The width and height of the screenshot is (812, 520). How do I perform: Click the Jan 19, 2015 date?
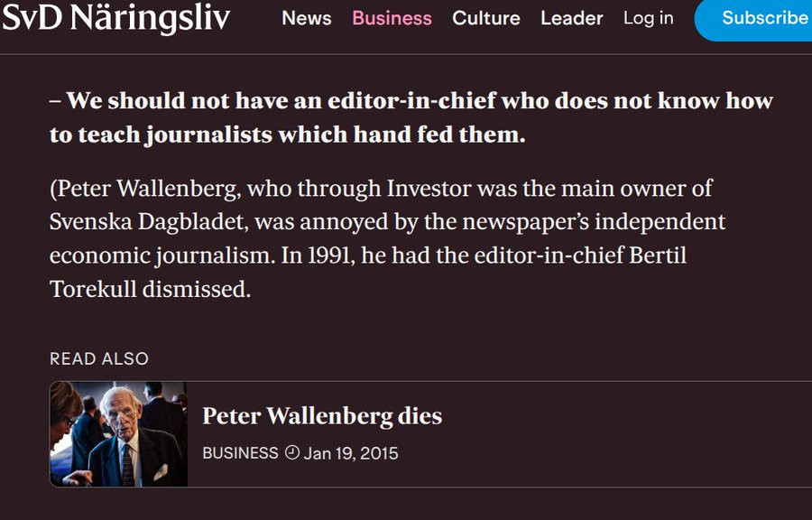point(351,453)
